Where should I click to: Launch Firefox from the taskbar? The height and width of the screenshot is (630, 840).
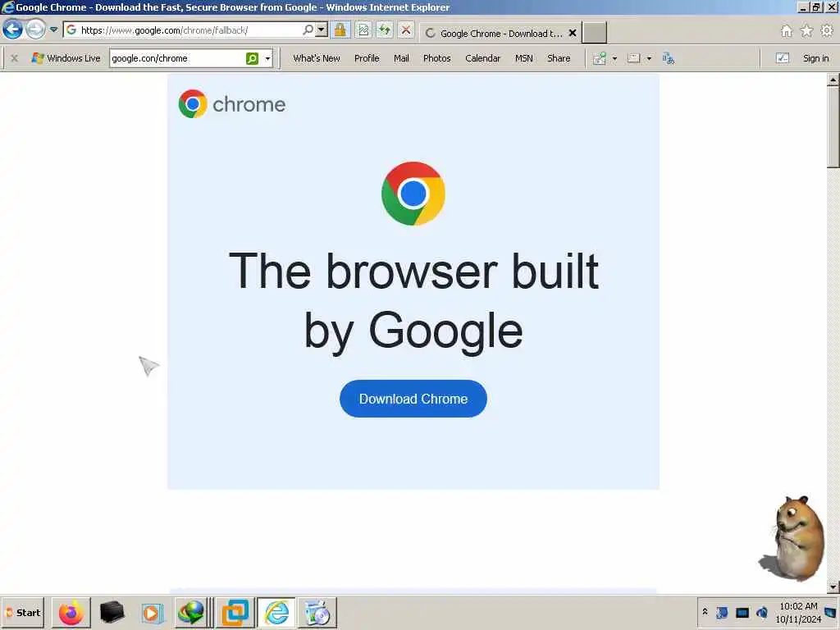click(x=71, y=613)
